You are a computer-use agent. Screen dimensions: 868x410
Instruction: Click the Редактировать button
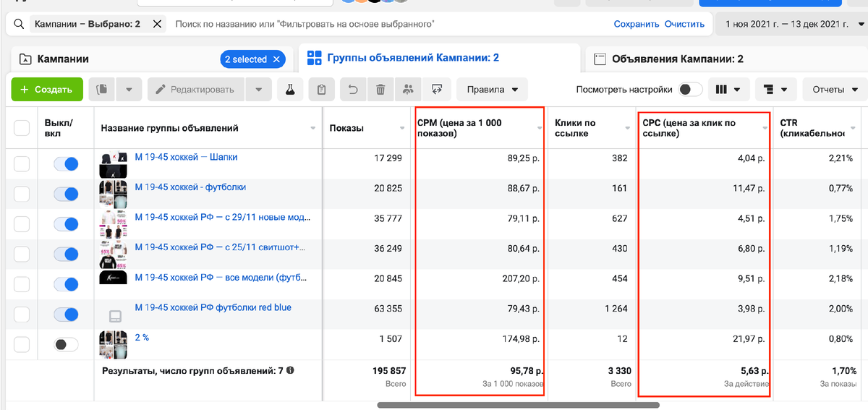(x=196, y=90)
